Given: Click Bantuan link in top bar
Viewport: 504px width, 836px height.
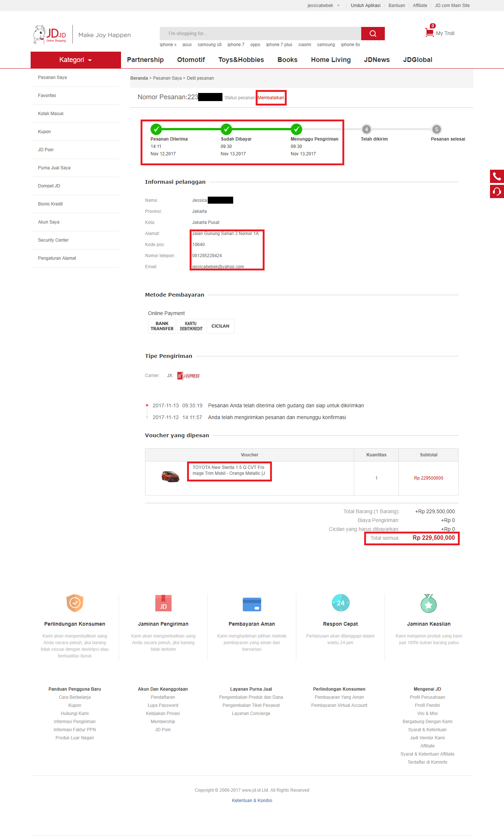Looking at the screenshot, I should coord(397,6).
